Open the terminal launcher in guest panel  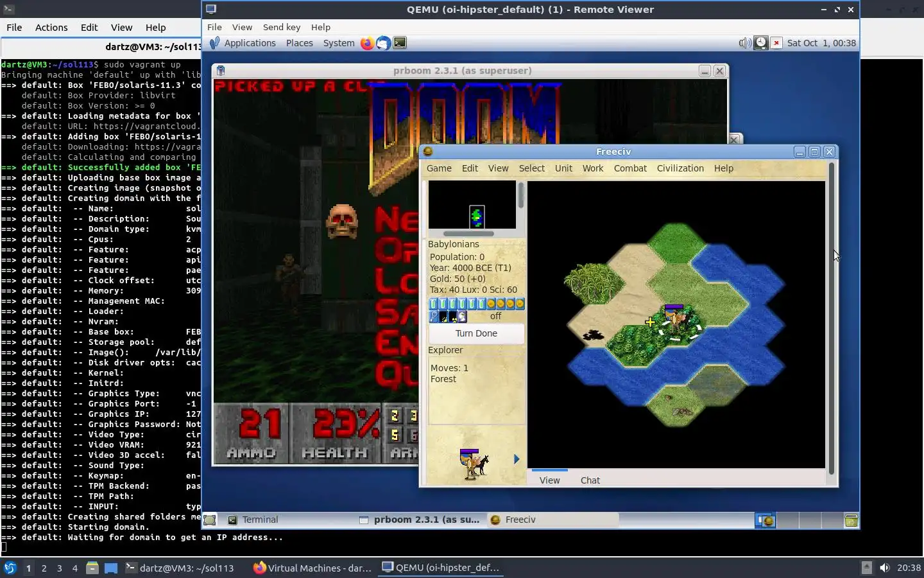click(x=400, y=43)
